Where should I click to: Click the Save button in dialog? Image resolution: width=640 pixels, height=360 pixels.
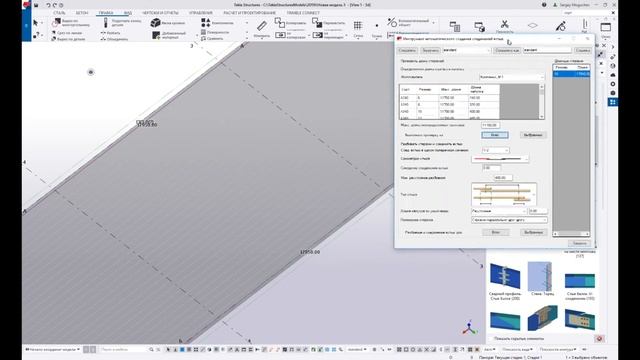(407, 50)
